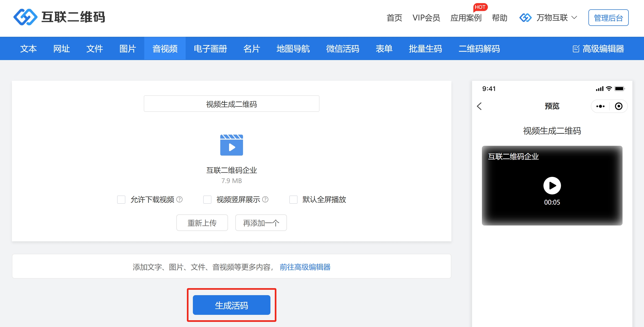Image resolution: width=644 pixels, height=327 pixels.
Task: Open the three-dots menu in preview
Action: [x=600, y=106]
